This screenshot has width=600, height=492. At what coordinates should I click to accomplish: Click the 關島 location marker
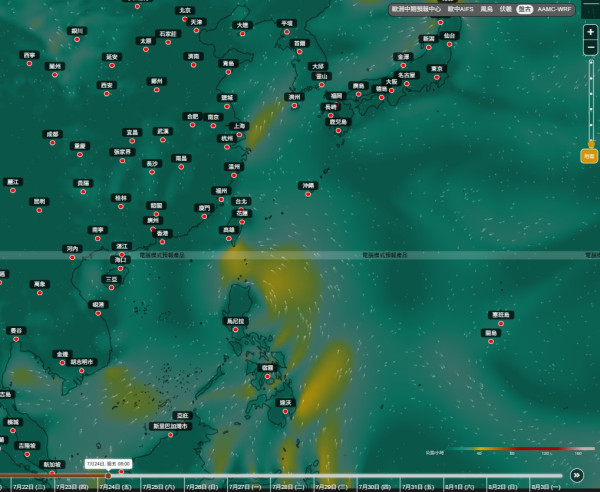pyautogui.click(x=491, y=342)
